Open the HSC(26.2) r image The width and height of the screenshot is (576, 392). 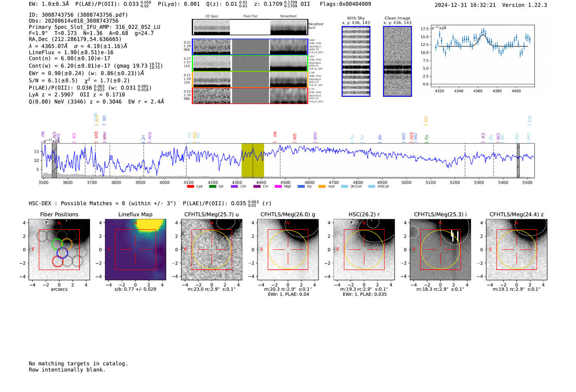[x=364, y=250]
